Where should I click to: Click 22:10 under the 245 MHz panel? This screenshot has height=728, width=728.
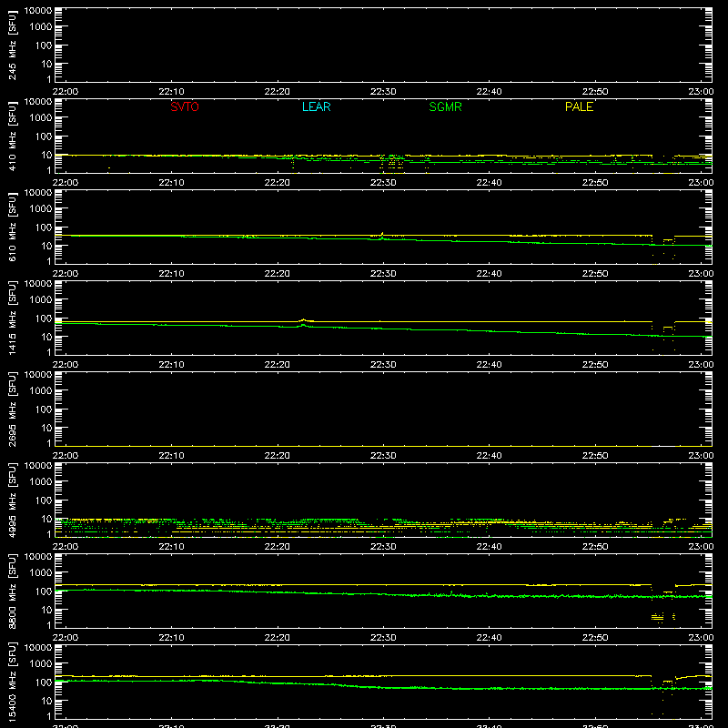click(x=171, y=92)
